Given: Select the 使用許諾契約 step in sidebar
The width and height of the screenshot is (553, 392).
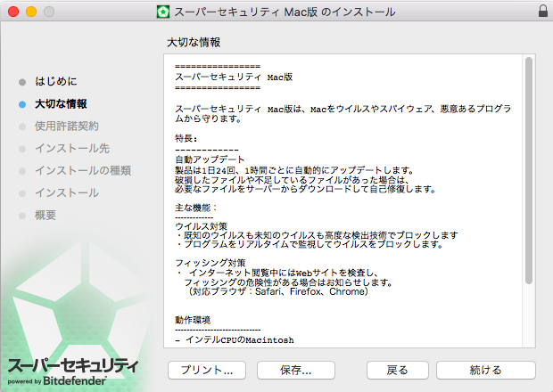Looking at the screenshot, I should pos(66,127).
